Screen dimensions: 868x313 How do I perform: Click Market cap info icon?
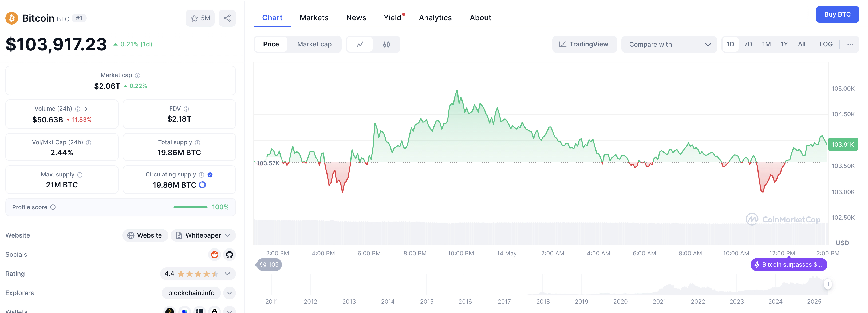coord(137,75)
